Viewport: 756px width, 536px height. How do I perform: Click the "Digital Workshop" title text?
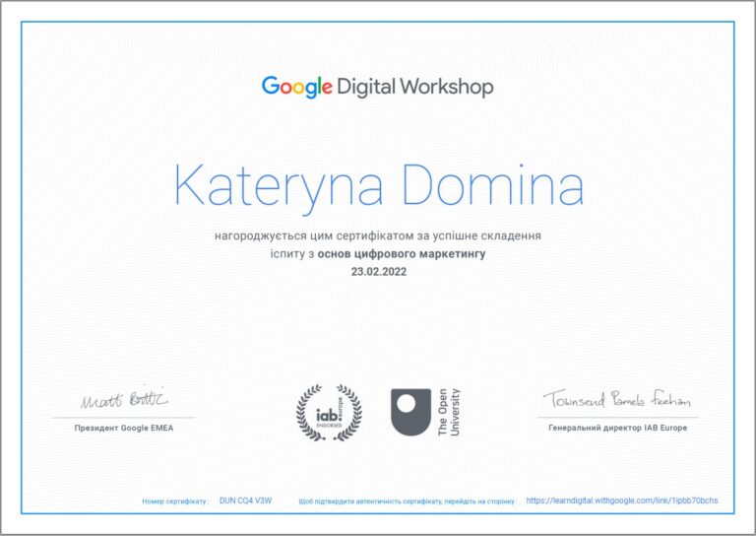click(414, 87)
